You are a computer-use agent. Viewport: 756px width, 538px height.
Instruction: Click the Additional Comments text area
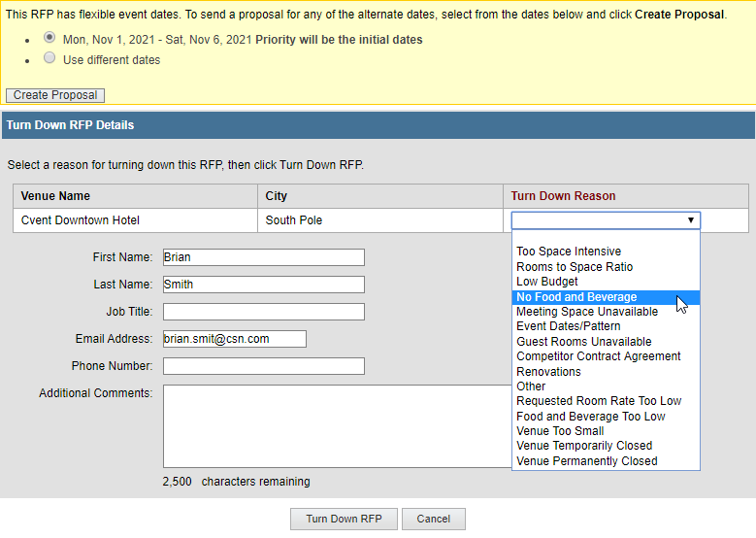(338, 426)
